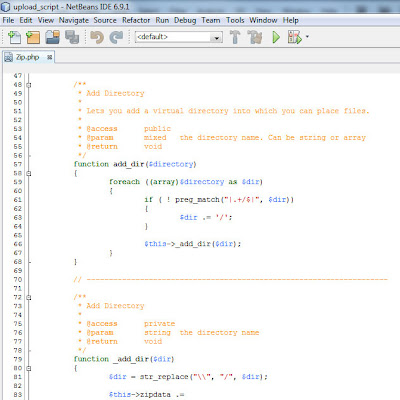400x400 pixels.
Task: Collapse the _add_dir function fold at line 80
Action: (29, 368)
